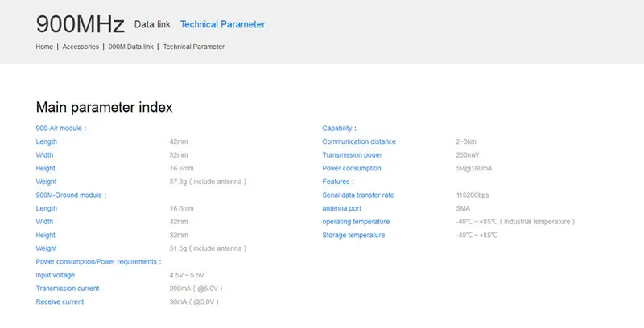Select the '250mW' value
The height and width of the screenshot is (328, 644).
[468, 155]
